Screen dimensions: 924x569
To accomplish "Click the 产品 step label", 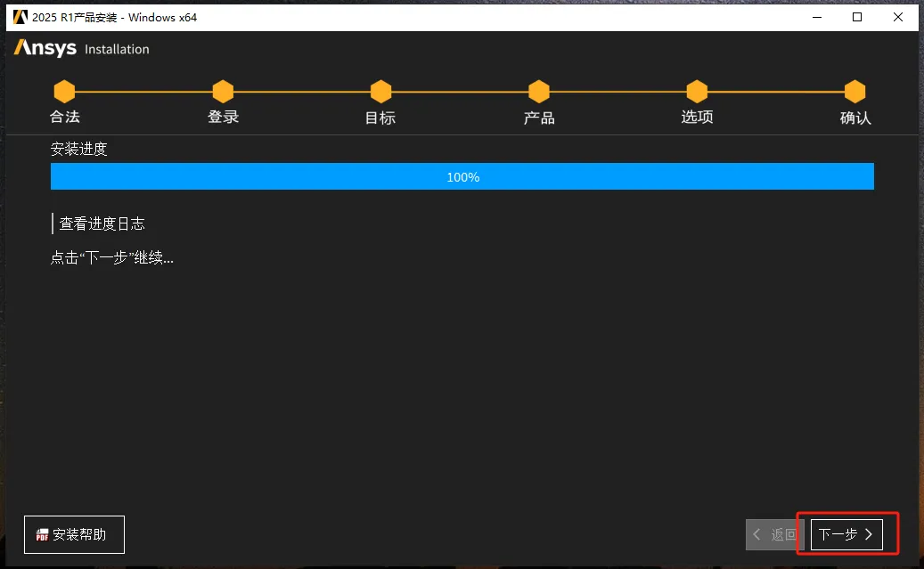I will tap(539, 118).
